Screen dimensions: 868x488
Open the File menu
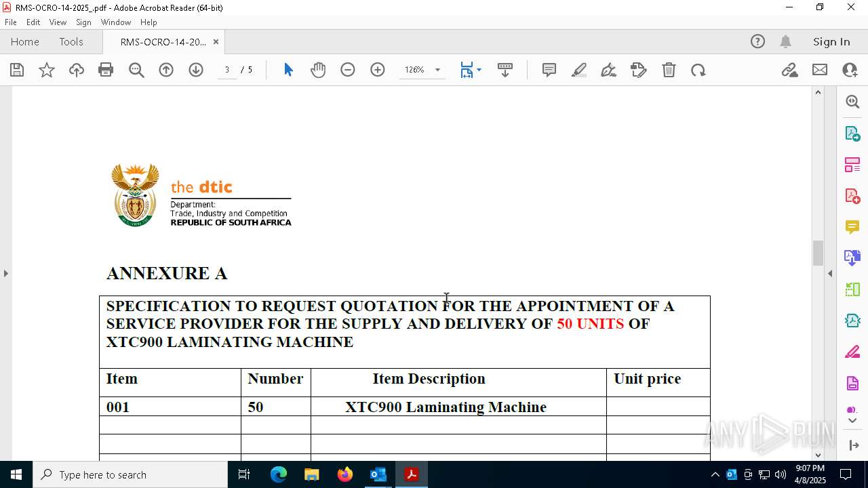coord(11,22)
